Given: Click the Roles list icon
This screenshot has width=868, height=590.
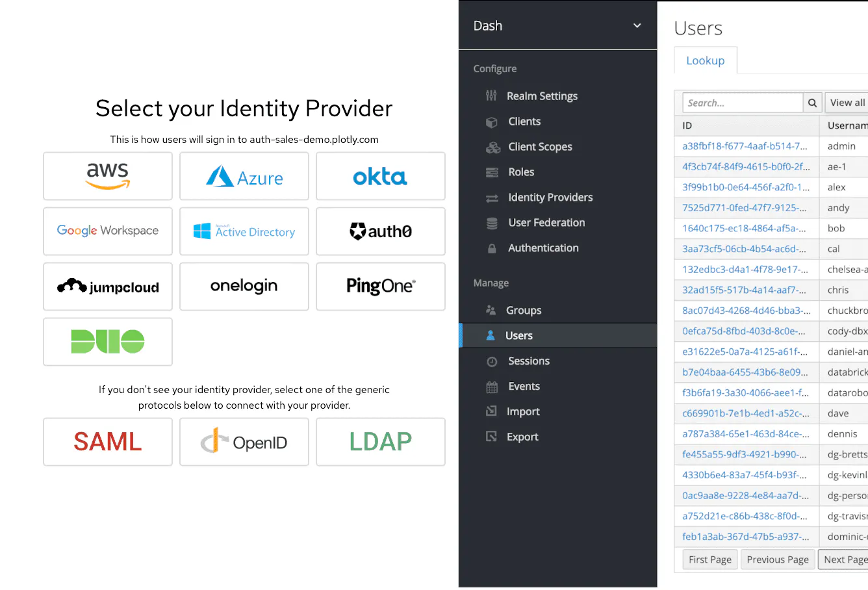Looking at the screenshot, I should [492, 173].
